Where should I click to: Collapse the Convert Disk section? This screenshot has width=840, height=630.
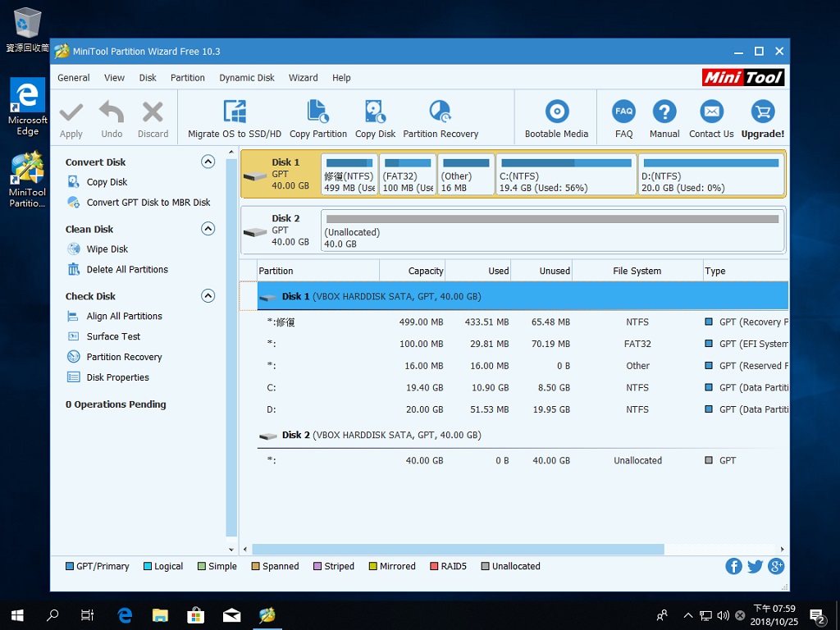(208, 162)
